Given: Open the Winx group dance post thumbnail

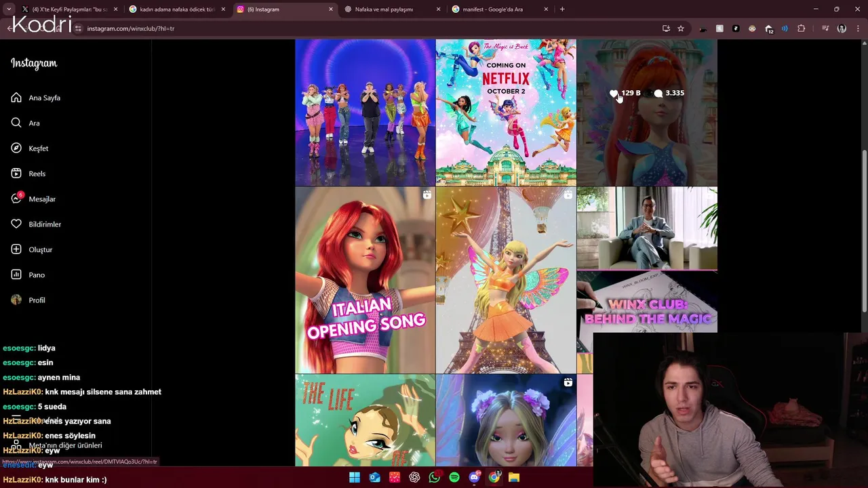Looking at the screenshot, I should coord(365,112).
